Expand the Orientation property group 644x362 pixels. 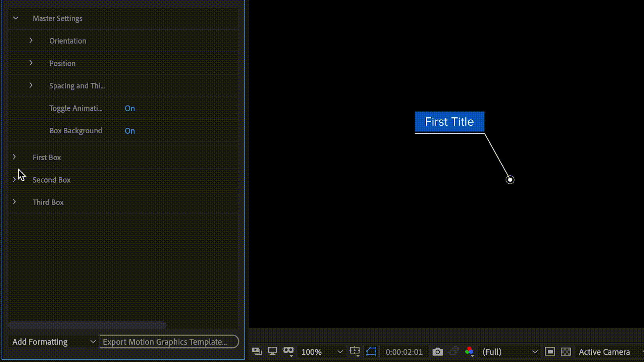point(31,41)
